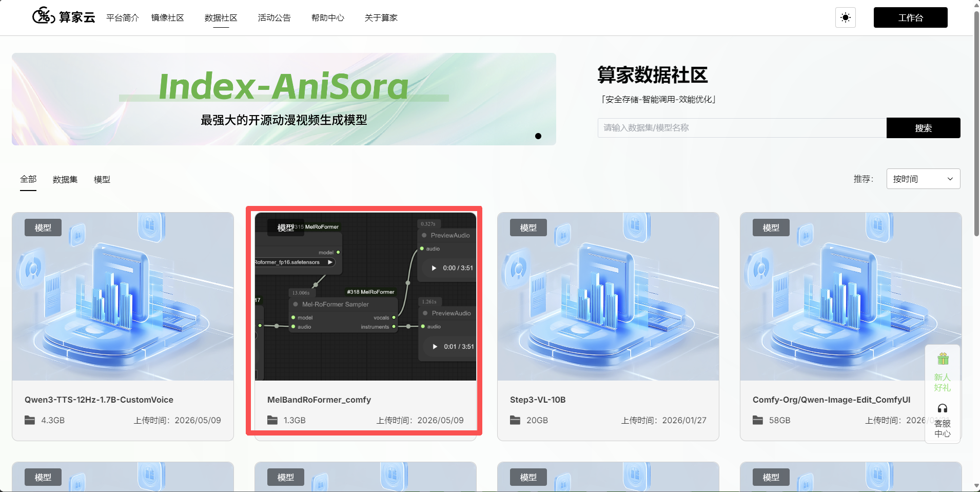Click the 模型 tag on Step3-VL-10B card
This screenshot has width=980, height=492.
528,228
